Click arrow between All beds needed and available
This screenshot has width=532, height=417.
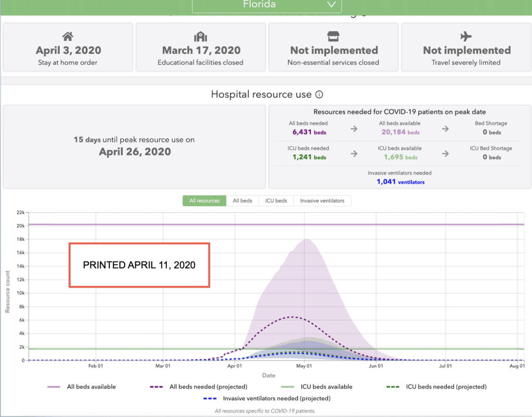[354, 129]
